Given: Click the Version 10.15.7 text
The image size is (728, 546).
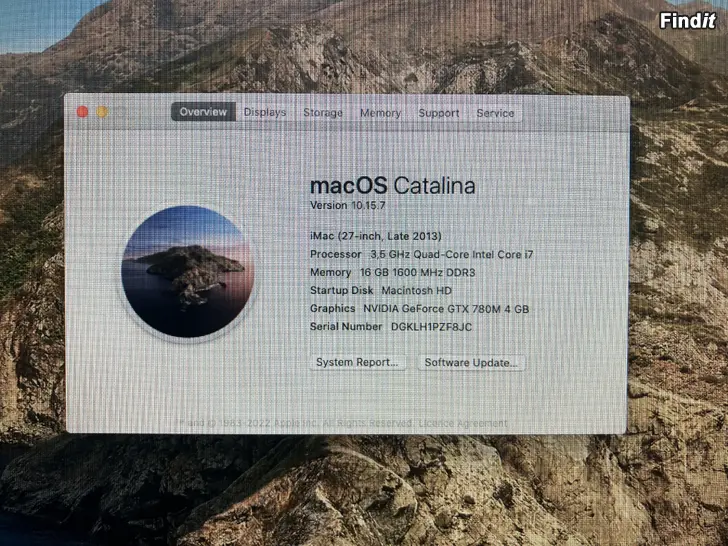Looking at the screenshot, I should 348,205.
